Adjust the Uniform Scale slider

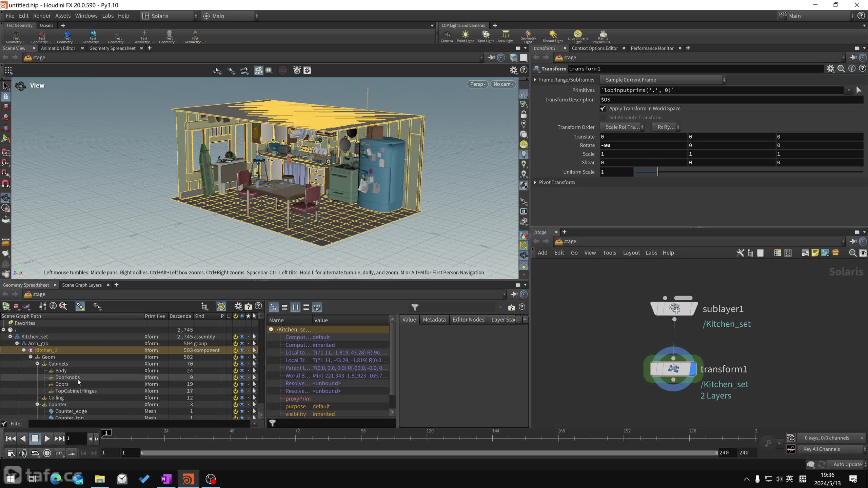click(749, 172)
